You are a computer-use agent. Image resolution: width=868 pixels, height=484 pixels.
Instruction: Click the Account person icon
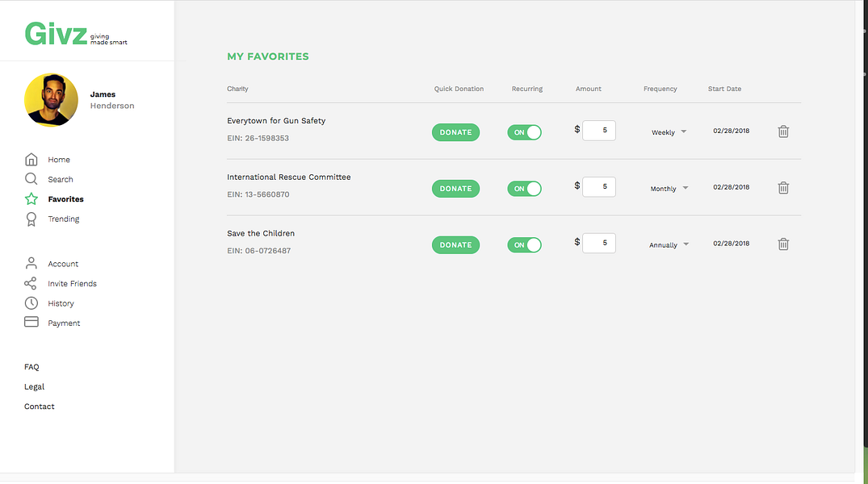[x=31, y=263]
